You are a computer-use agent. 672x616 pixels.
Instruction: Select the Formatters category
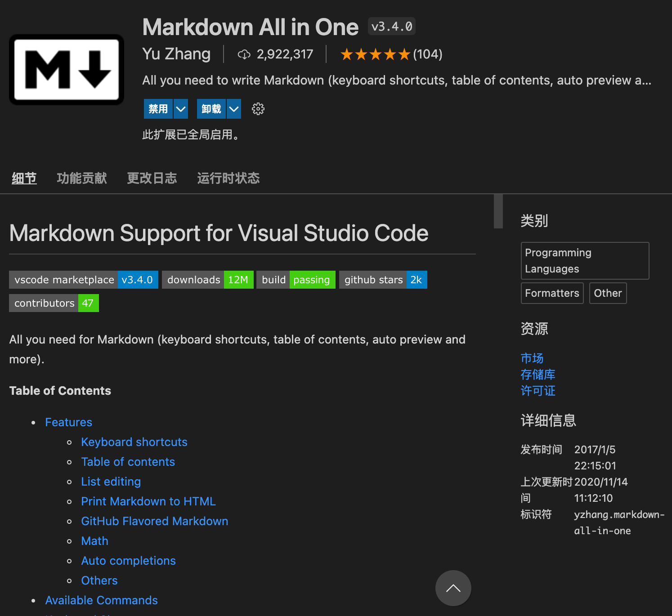[x=552, y=293]
